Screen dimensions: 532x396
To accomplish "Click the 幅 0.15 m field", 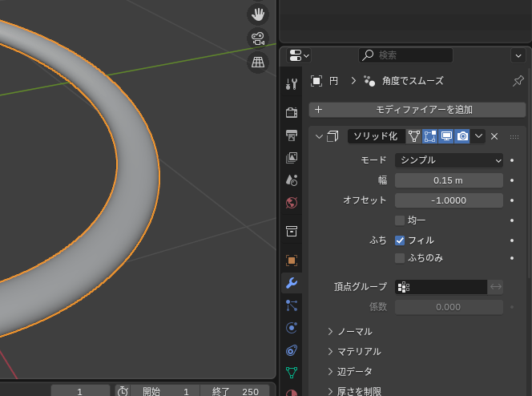I will 449,180.
